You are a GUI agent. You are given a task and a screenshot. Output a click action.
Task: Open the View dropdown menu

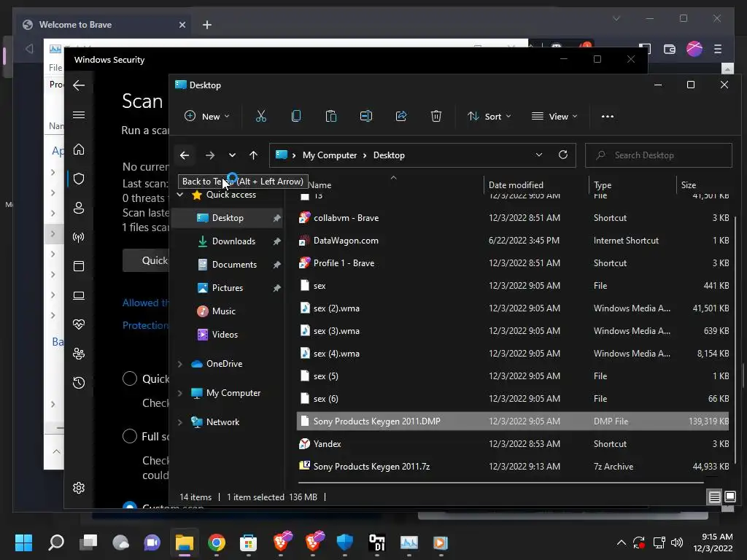coord(554,116)
